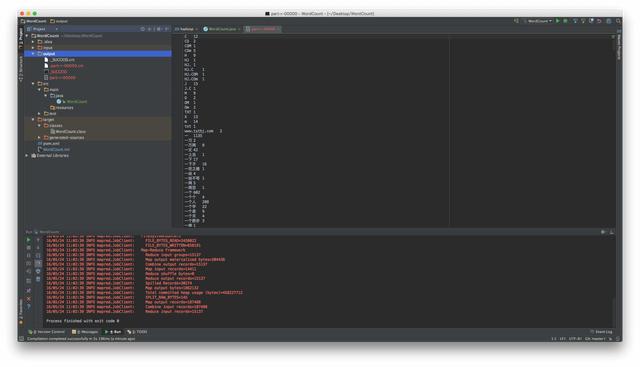This screenshot has height=367, width=640.
Task: Click the up arrow in Run console gutter
Action: pos(38,240)
